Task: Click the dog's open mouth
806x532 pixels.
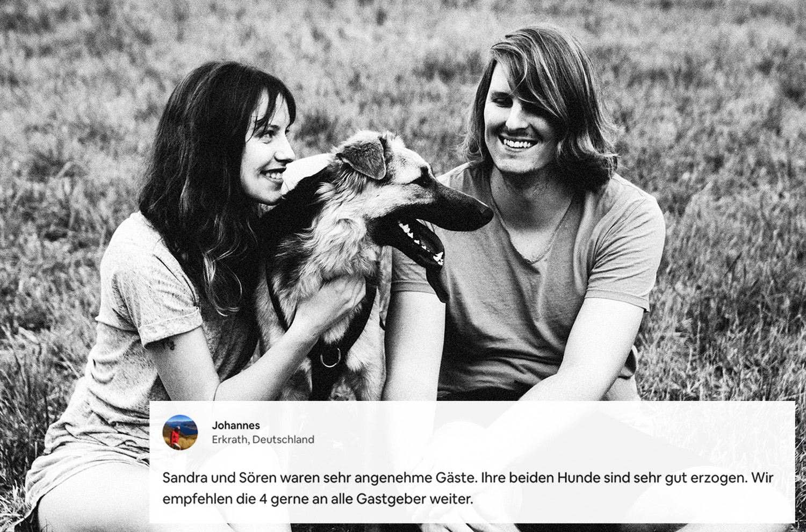Action: (422, 242)
